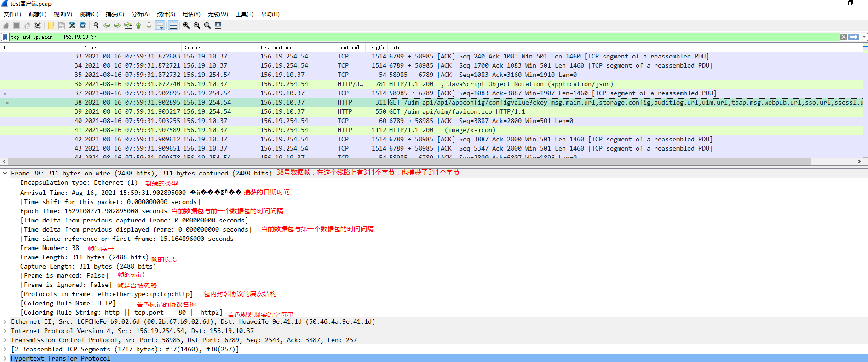Clear the display filter with X button
Image resolution: width=868 pixels, height=362 pixels.
844,37
